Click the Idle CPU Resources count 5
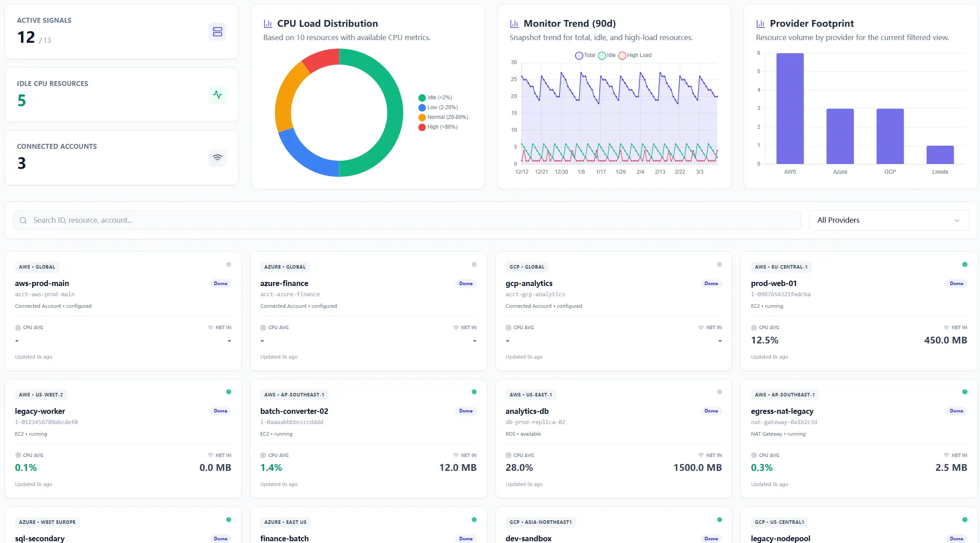 (x=21, y=101)
